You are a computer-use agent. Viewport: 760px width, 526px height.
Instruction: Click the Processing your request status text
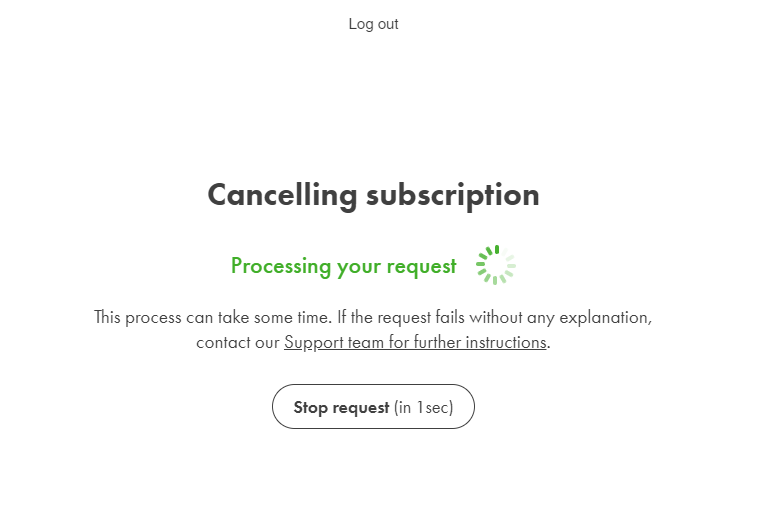click(344, 266)
